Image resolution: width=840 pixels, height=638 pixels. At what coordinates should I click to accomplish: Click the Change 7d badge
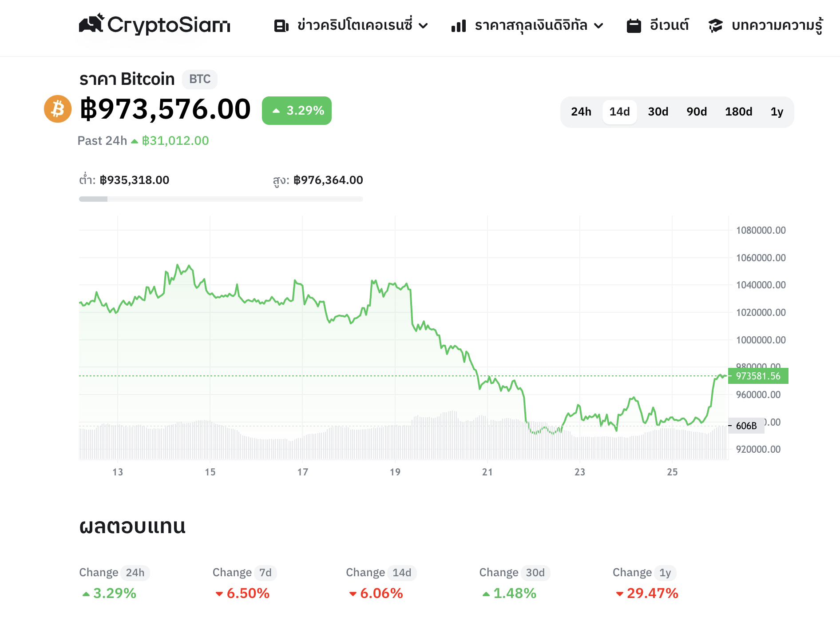(265, 573)
